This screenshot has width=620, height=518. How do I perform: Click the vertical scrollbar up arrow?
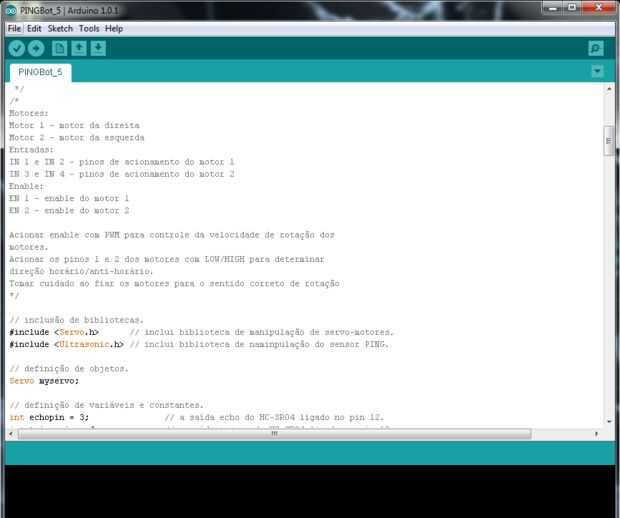pos(609,89)
